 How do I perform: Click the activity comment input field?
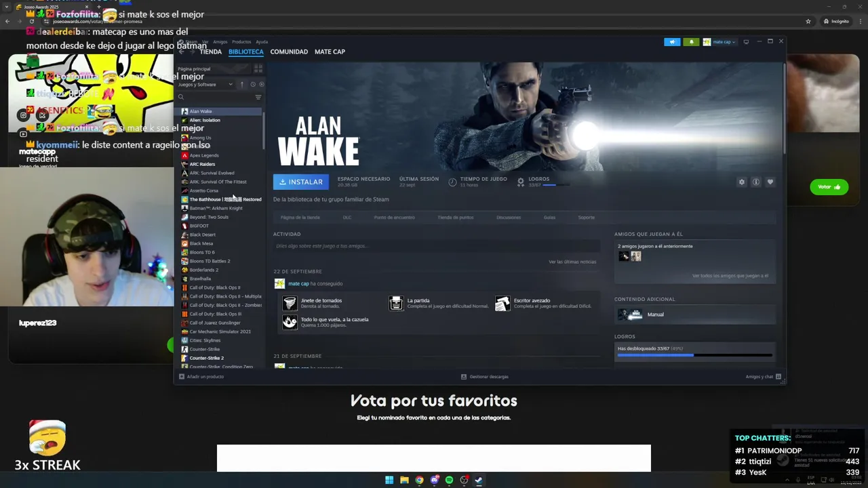point(435,246)
